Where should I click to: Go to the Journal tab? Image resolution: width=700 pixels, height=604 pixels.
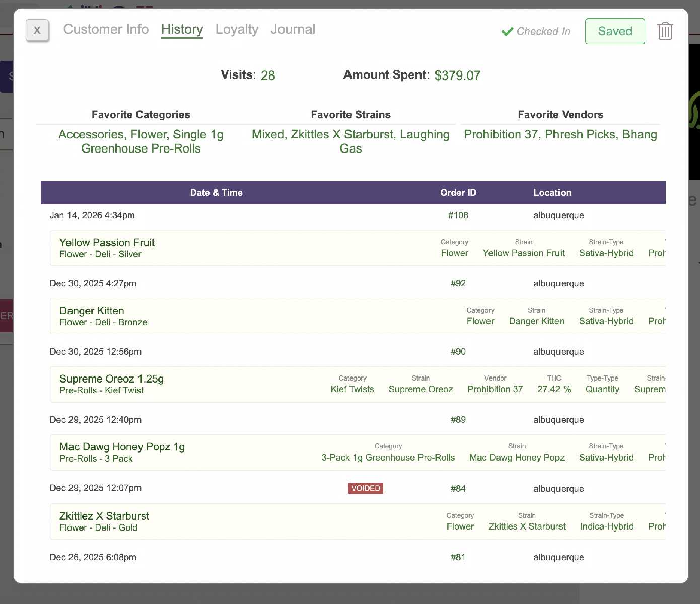coord(293,30)
